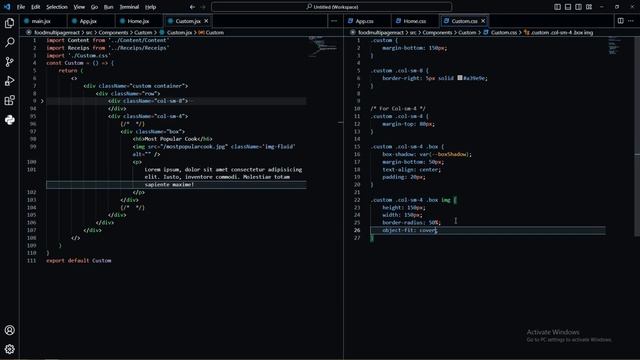Click the right editor vertical scrollbar
The width and height of the screenshot is (640, 360).
coord(637,135)
